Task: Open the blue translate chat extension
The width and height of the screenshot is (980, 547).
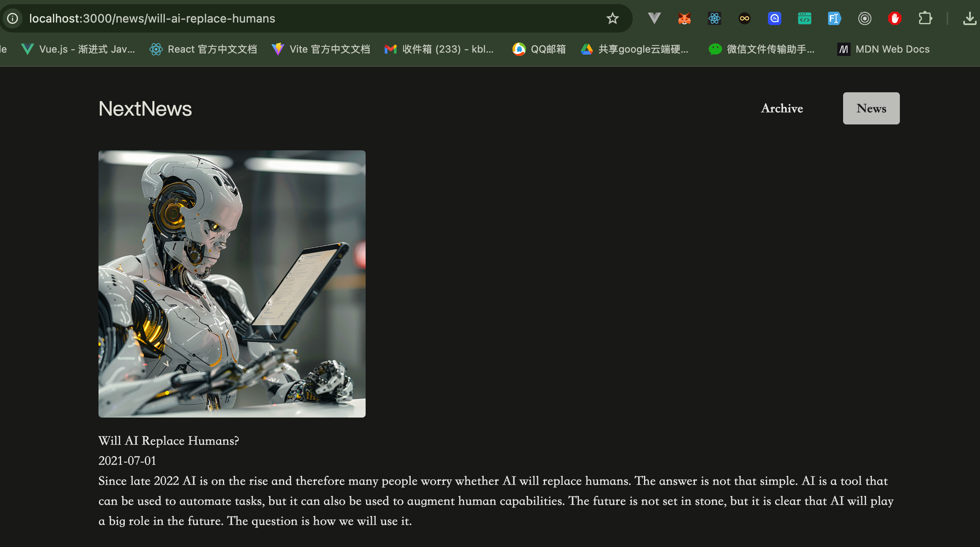Action: pos(774,18)
